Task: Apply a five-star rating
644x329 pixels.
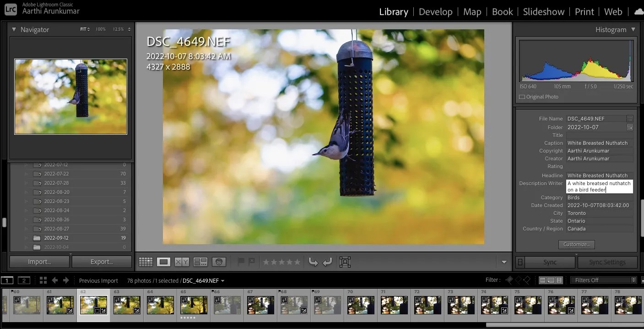Action: [297, 262]
